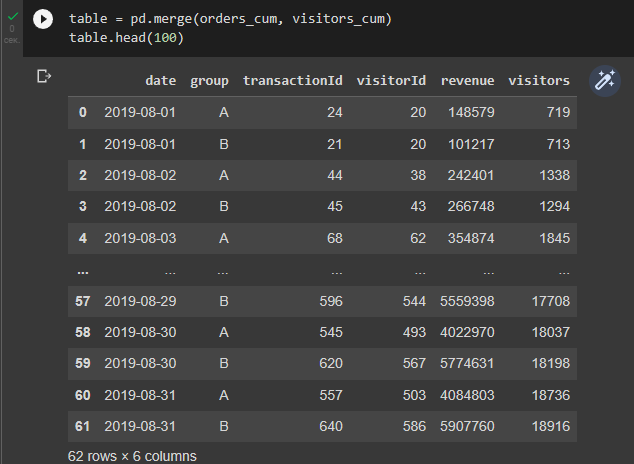The width and height of the screenshot is (634, 464).
Task: Click the output toggle icon beside table
Action: (44, 76)
